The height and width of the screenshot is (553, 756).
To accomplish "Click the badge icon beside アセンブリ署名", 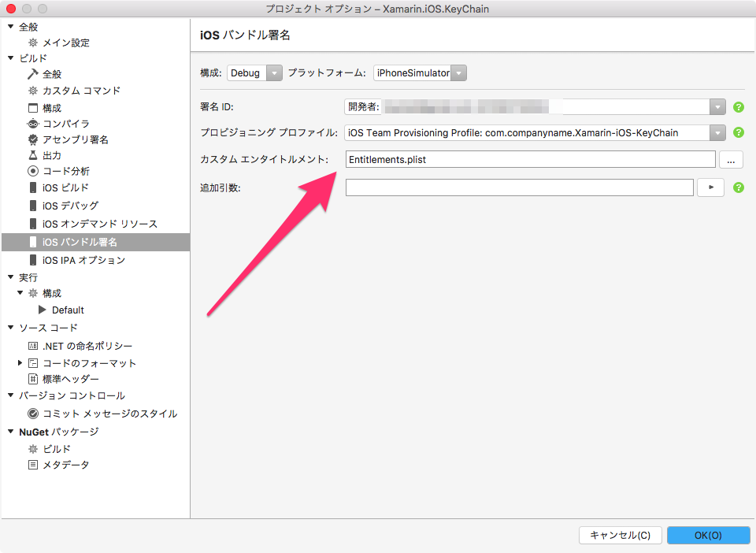I will (33, 139).
